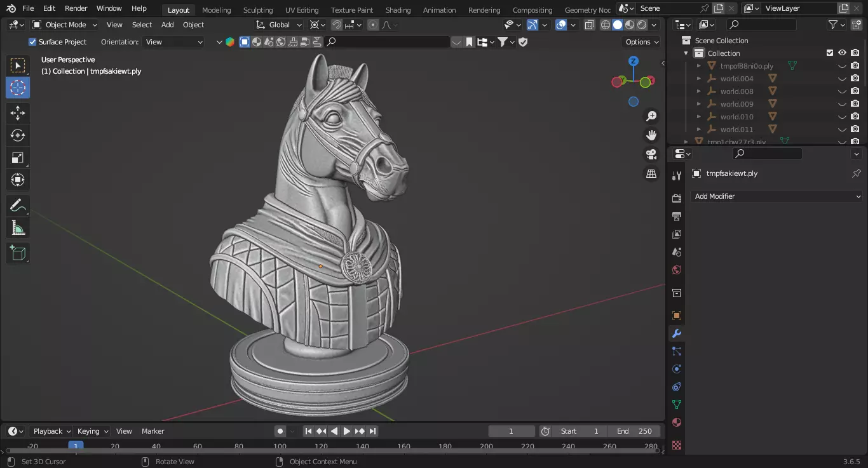The height and width of the screenshot is (468, 868).
Task: Open the World properties tab
Action: (677, 270)
